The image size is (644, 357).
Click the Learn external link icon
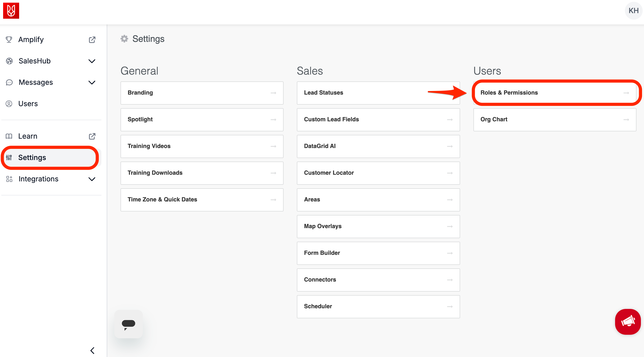click(92, 136)
